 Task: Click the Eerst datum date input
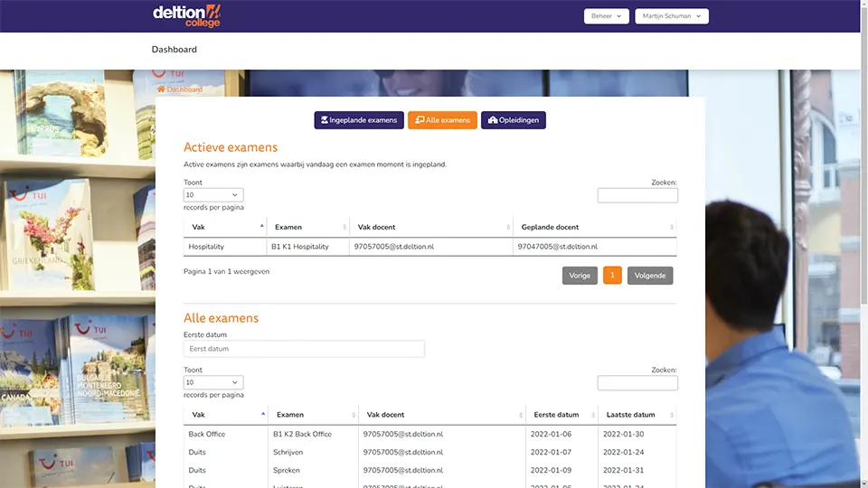(x=304, y=349)
